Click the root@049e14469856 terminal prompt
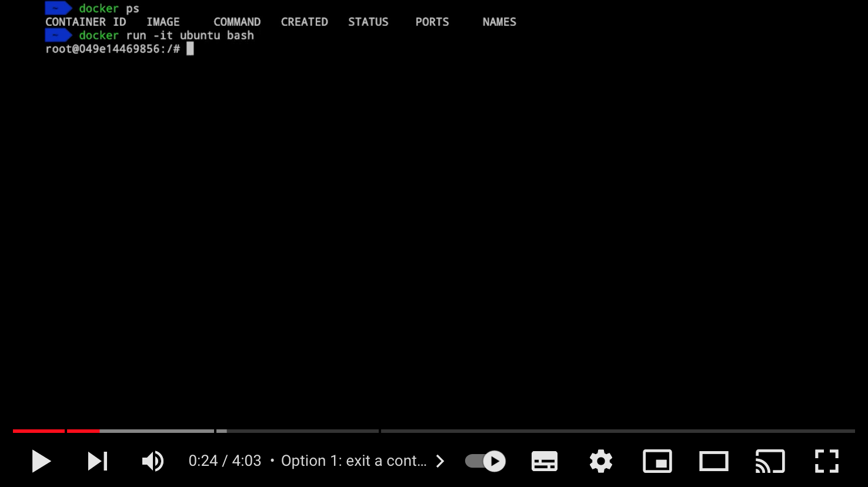This screenshot has width=868, height=487. [112, 49]
